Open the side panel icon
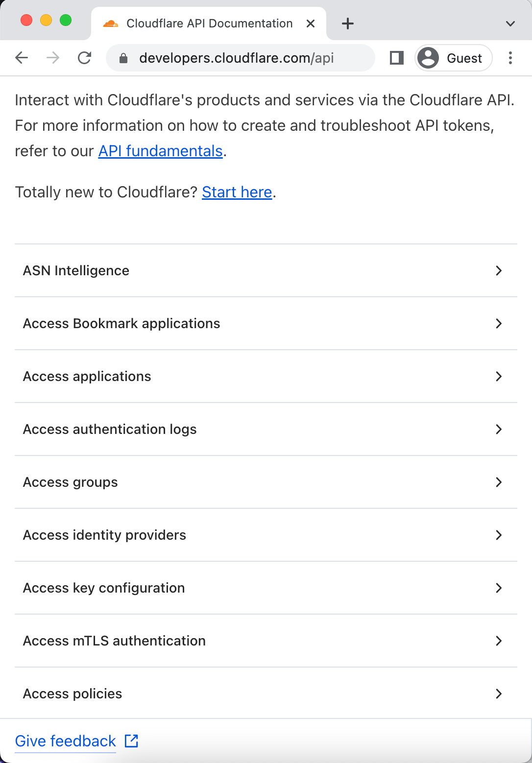532x763 pixels. point(396,58)
